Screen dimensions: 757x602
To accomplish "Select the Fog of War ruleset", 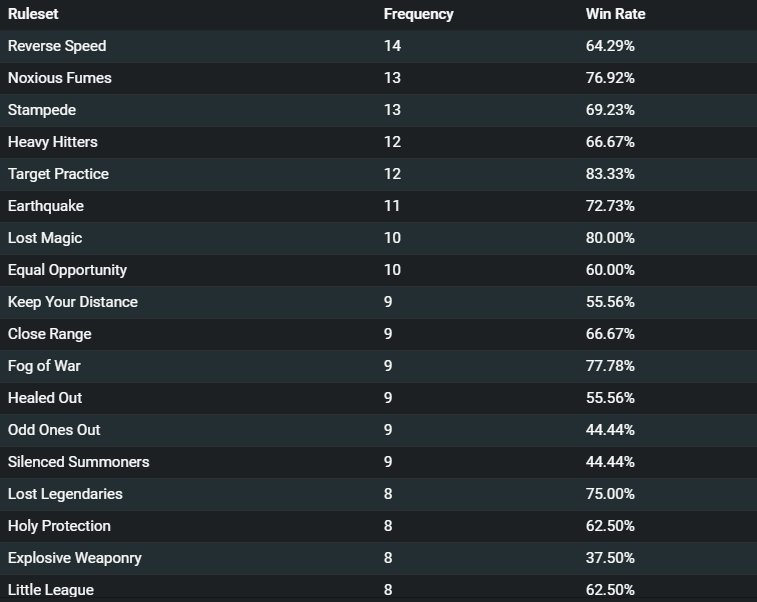I will coord(44,366).
